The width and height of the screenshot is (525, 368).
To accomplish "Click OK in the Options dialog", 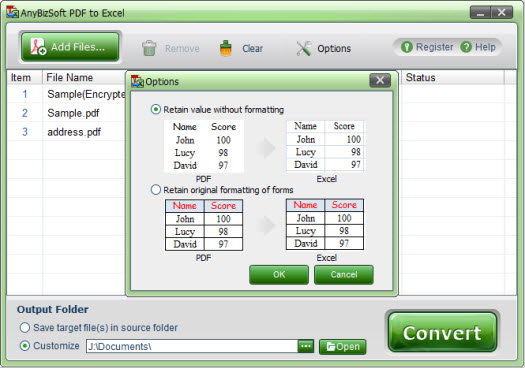I will (x=279, y=275).
